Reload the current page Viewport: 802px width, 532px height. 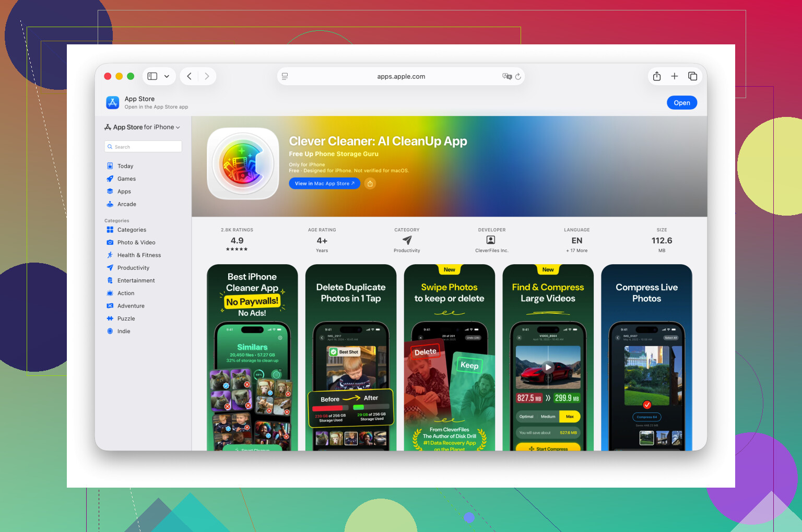(518, 76)
